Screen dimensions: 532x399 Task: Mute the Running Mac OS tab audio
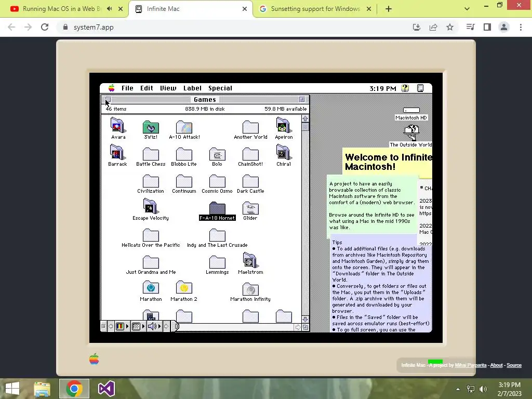pyautogui.click(x=109, y=9)
